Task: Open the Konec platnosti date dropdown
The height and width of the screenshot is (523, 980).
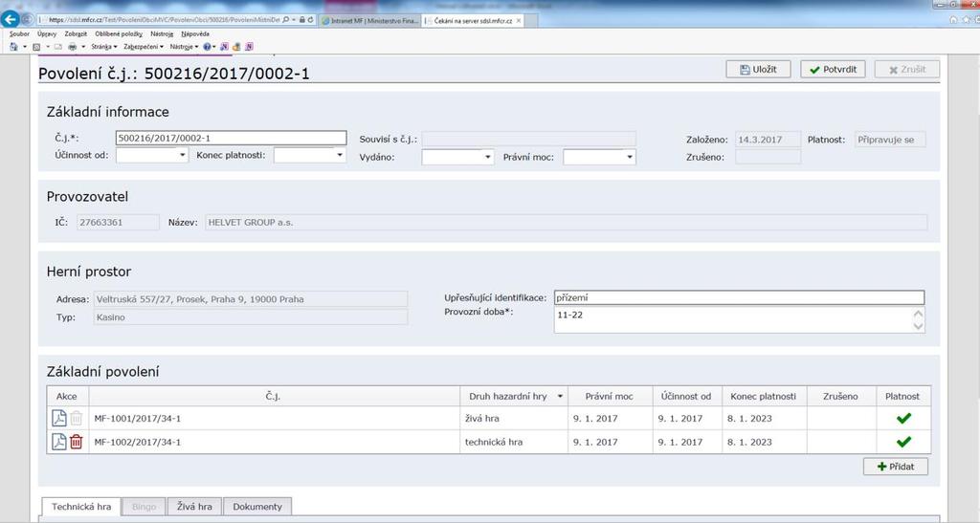Action: pos(340,155)
